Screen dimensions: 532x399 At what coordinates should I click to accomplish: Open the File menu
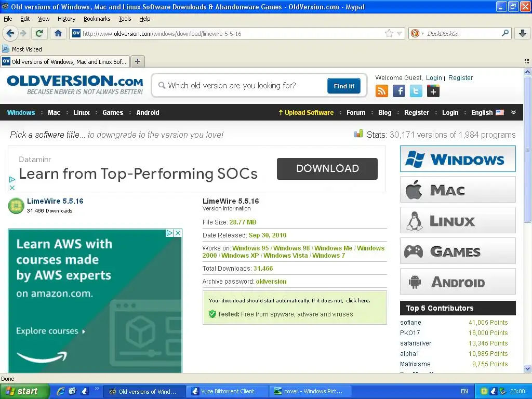pos(8,19)
